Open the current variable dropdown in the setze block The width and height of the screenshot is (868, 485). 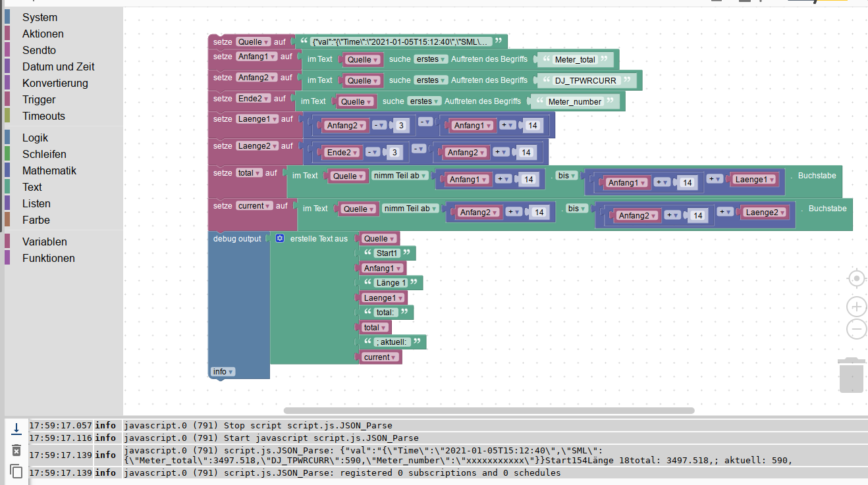pos(254,206)
